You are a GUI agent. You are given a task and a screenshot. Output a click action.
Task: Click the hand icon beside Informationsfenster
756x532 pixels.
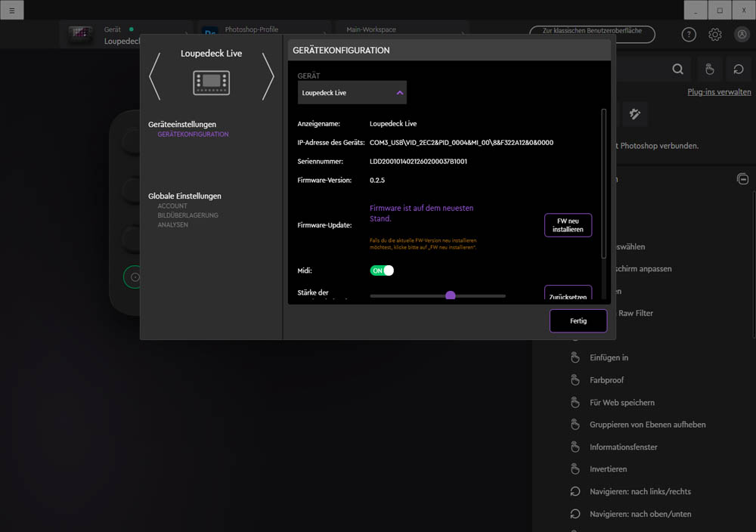[x=575, y=447]
